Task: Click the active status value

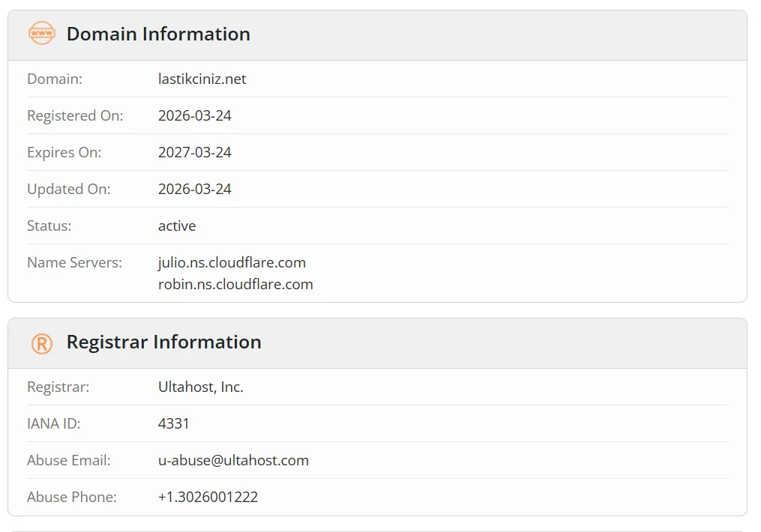Action: coord(177,226)
